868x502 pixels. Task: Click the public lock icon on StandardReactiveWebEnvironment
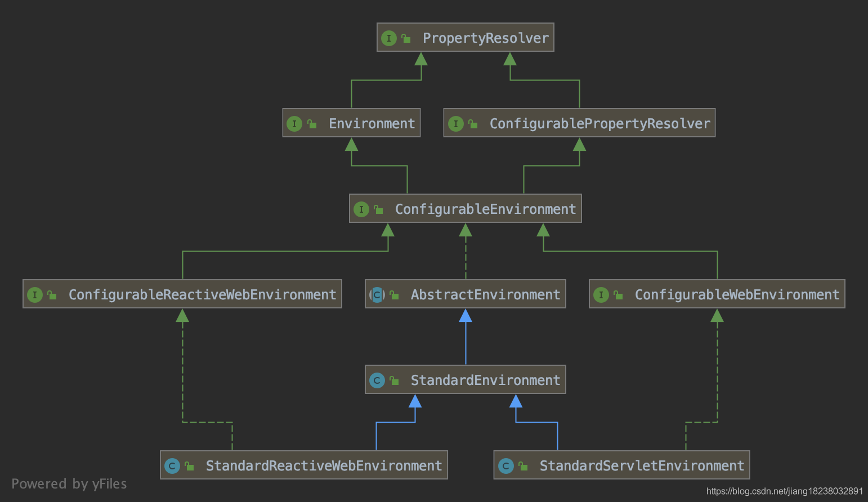click(189, 466)
